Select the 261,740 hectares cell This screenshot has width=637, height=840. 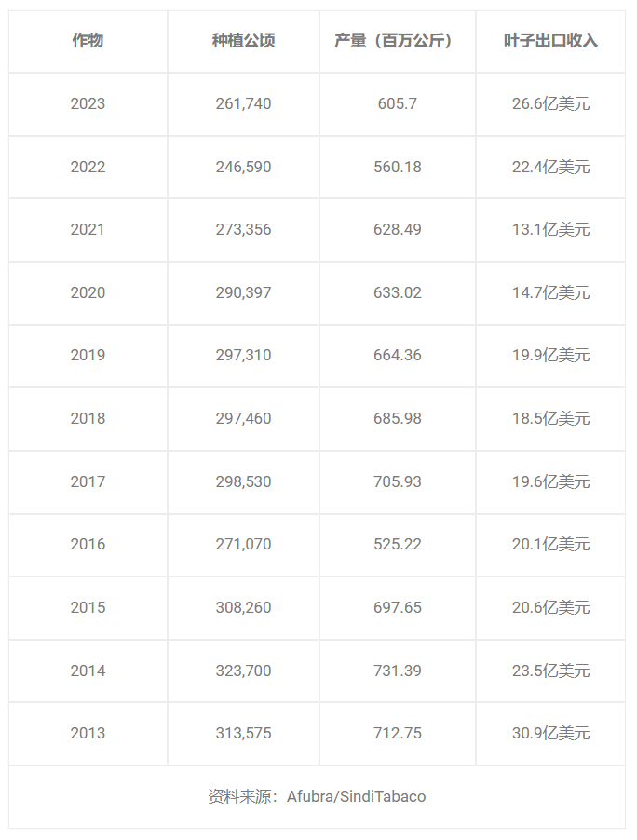coord(244,103)
